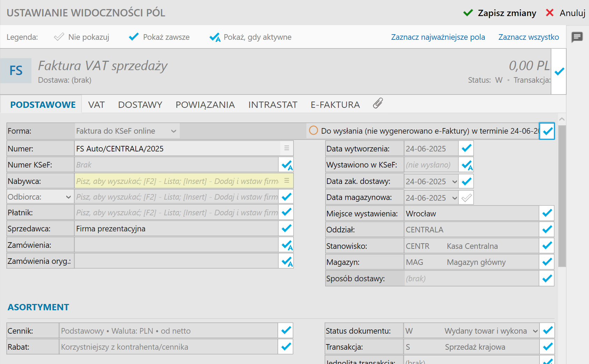589x364 pixels.
Task: Toggle Sprzedawca field visibility check
Action: coord(286,229)
